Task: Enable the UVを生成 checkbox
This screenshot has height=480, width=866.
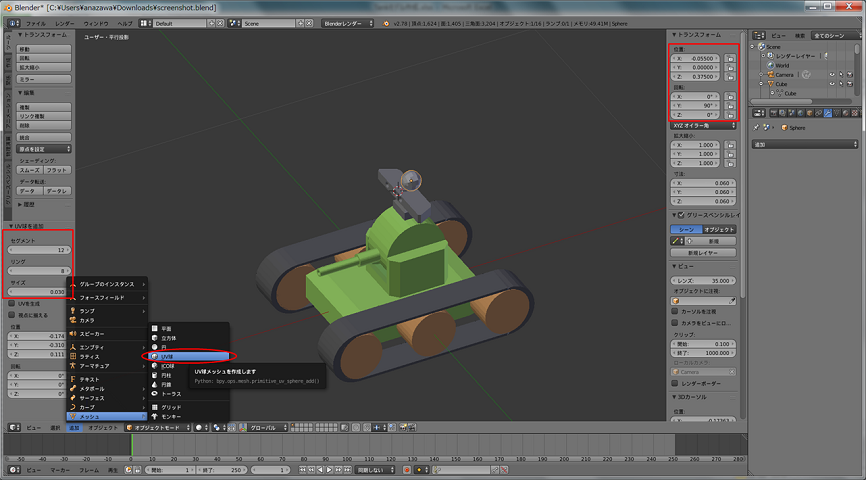Action: click(10, 303)
